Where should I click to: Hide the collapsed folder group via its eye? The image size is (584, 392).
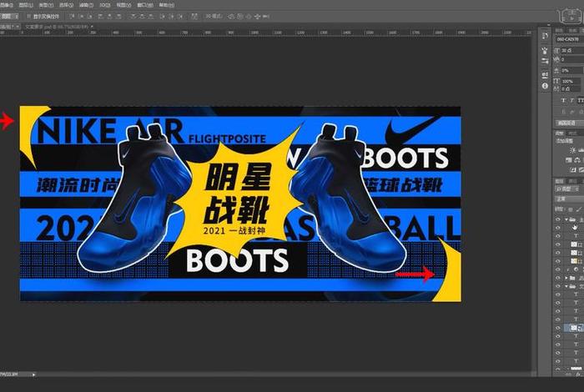pyautogui.click(x=558, y=278)
